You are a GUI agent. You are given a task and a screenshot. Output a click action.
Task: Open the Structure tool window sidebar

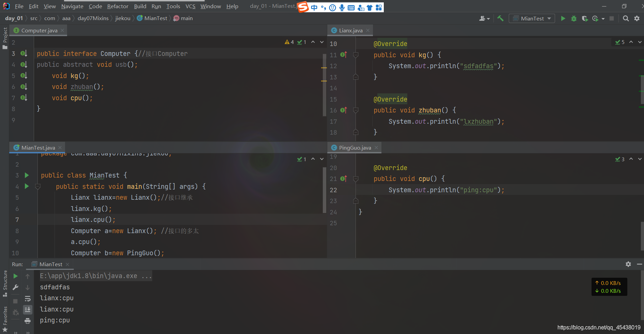(5, 284)
